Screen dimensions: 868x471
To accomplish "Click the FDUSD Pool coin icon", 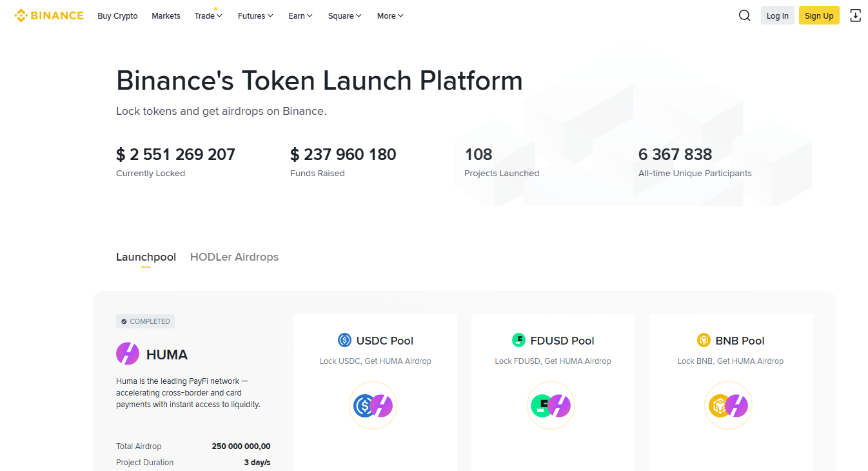I will pos(518,340).
